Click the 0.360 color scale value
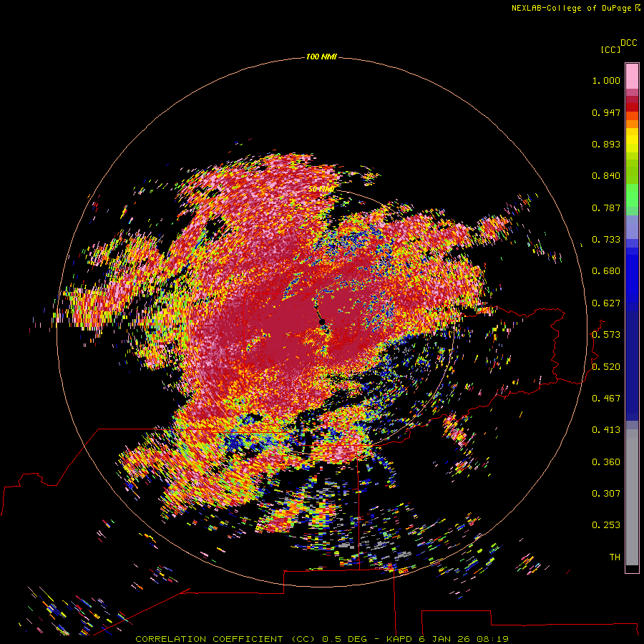The height and width of the screenshot is (644, 644). pyautogui.click(x=606, y=462)
